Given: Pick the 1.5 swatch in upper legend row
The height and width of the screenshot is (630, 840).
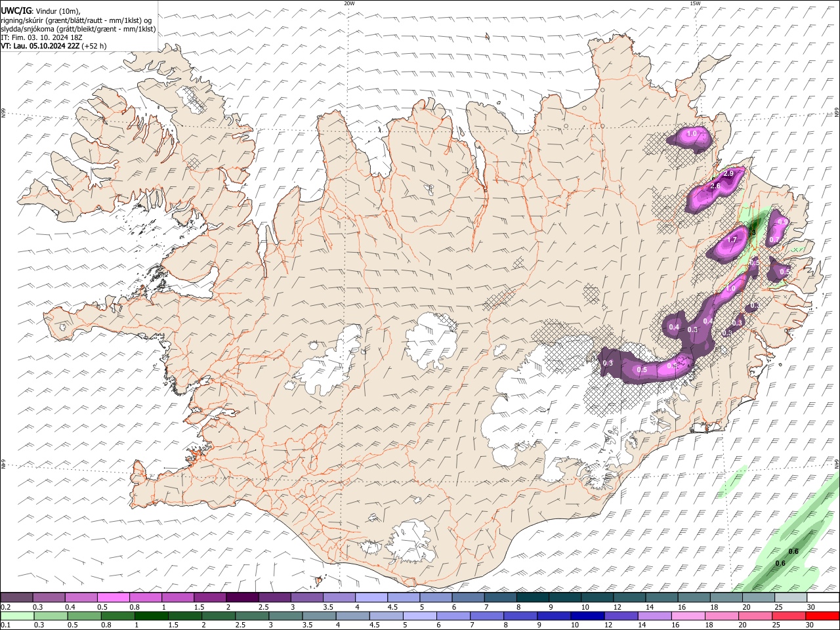Looking at the screenshot, I should click(x=210, y=597).
